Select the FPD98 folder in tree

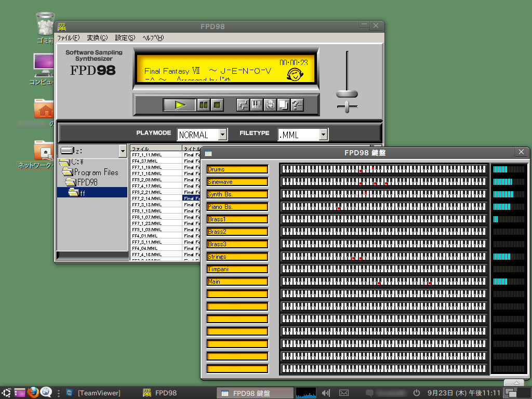tap(82, 182)
